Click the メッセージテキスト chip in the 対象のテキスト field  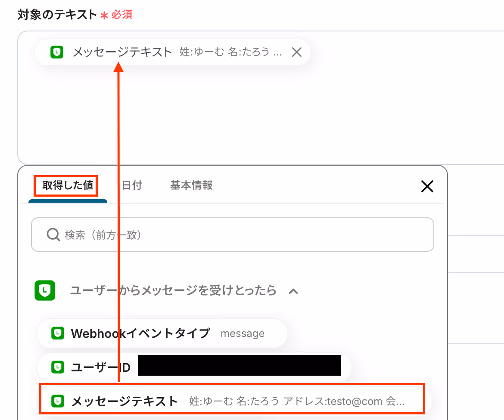coord(172,52)
